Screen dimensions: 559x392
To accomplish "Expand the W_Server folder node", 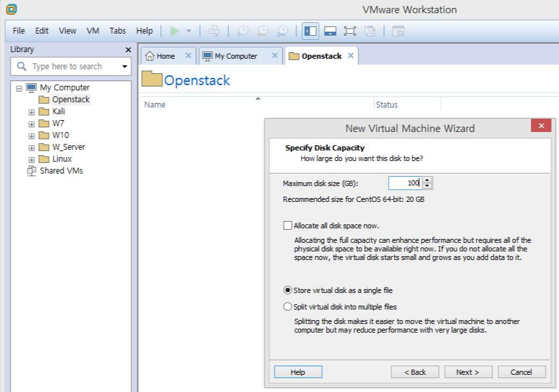I will (x=32, y=148).
